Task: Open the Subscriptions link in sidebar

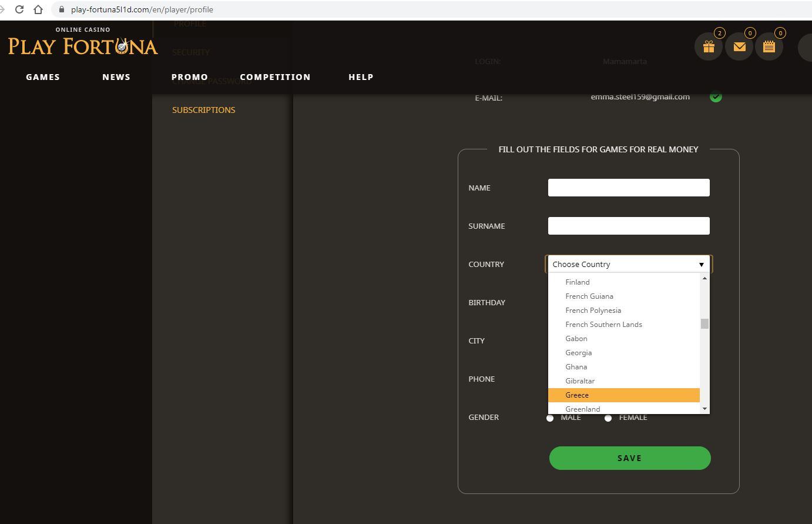Action: (x=203, y=110)
